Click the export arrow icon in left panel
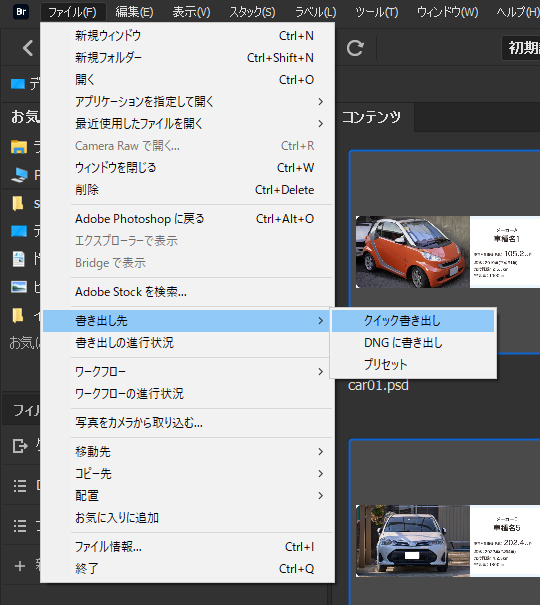The width and height of the screenshot is (540, 605). 20,446
